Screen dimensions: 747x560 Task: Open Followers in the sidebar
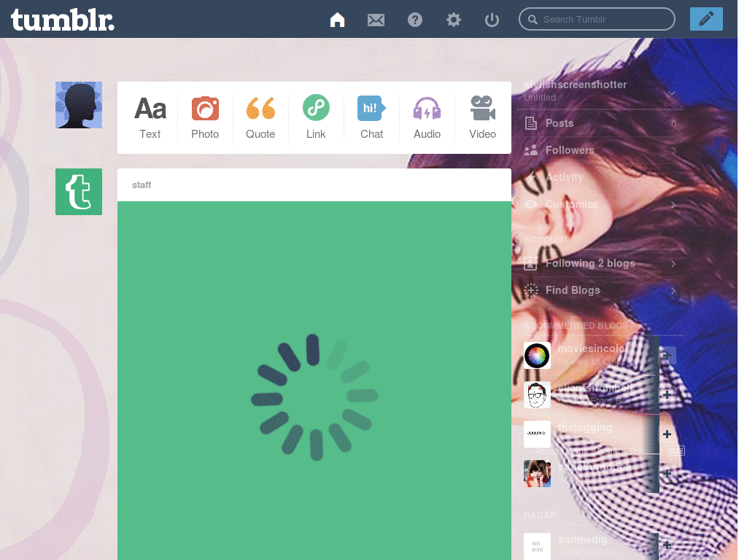pos(600,150)
